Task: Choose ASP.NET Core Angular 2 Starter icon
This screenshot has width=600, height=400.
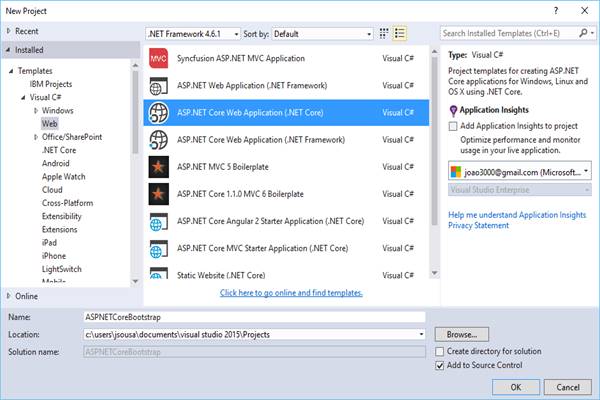Action: point(158,221)
